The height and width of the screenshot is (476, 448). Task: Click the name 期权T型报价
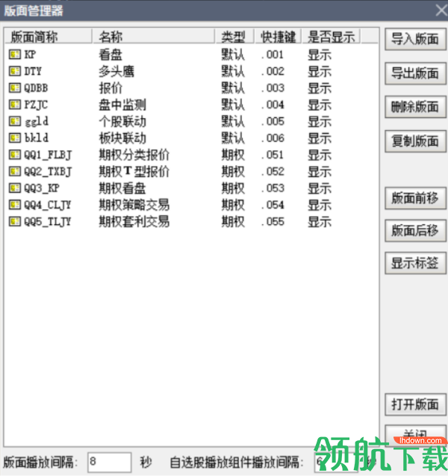click(134, 172)
